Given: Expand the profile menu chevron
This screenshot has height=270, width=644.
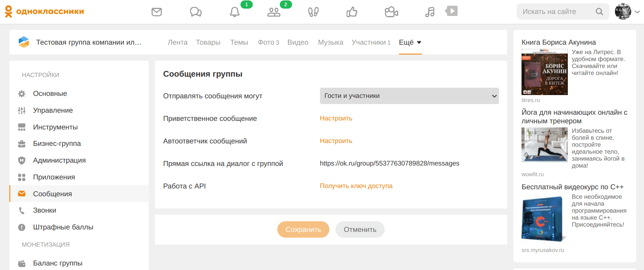Looking at the screenshot, I should point(637,12).
